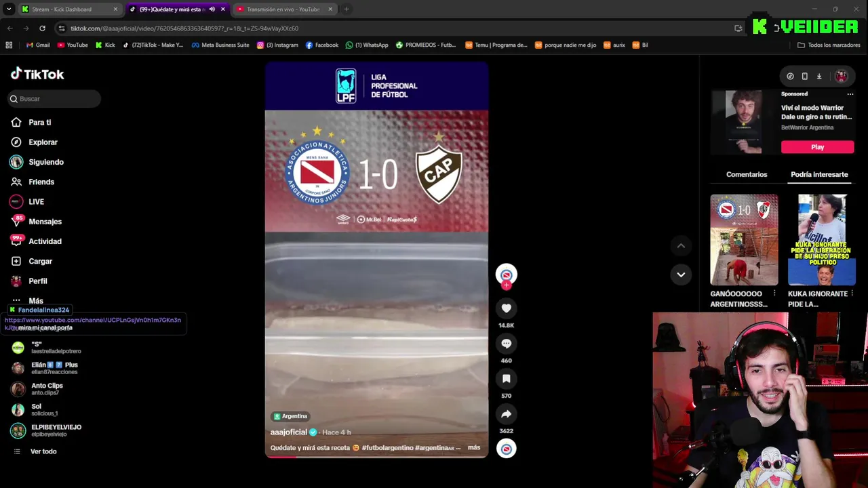868x488 pixels.
Task: Follow aaajoficial via avatar plus button
Action: 507,285
